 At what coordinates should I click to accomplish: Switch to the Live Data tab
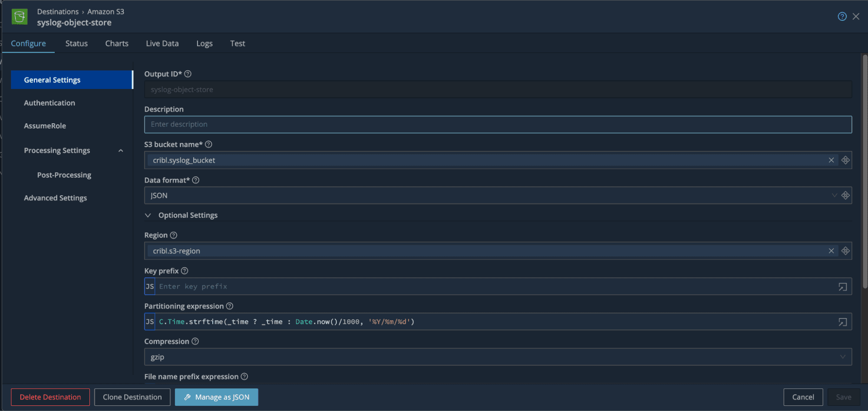point(162,43)
